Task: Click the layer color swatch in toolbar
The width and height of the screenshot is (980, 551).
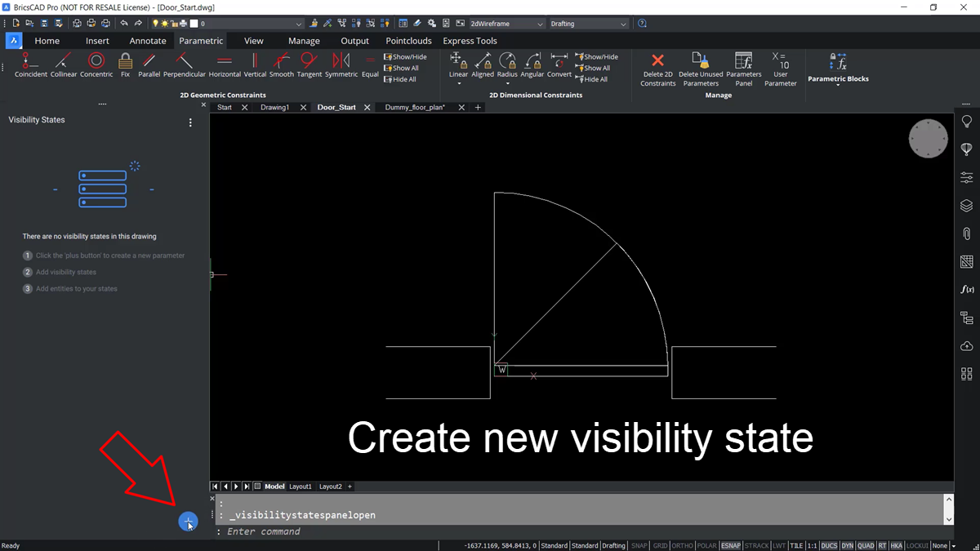Action: (196, 23)
